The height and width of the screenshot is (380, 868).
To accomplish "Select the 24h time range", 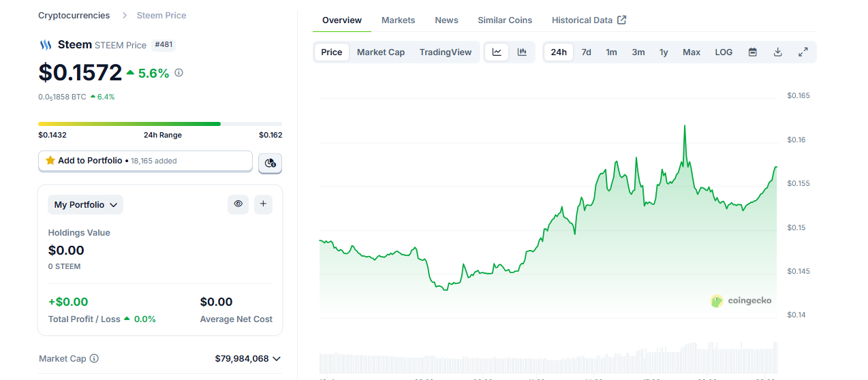I will 559,52.
